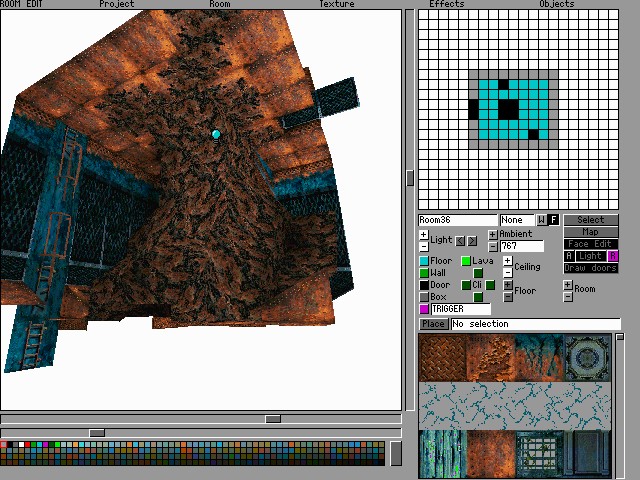Select the rusty diamond-plate texture thumbnail
640x480 pixels.
click(x=442, y=358)
